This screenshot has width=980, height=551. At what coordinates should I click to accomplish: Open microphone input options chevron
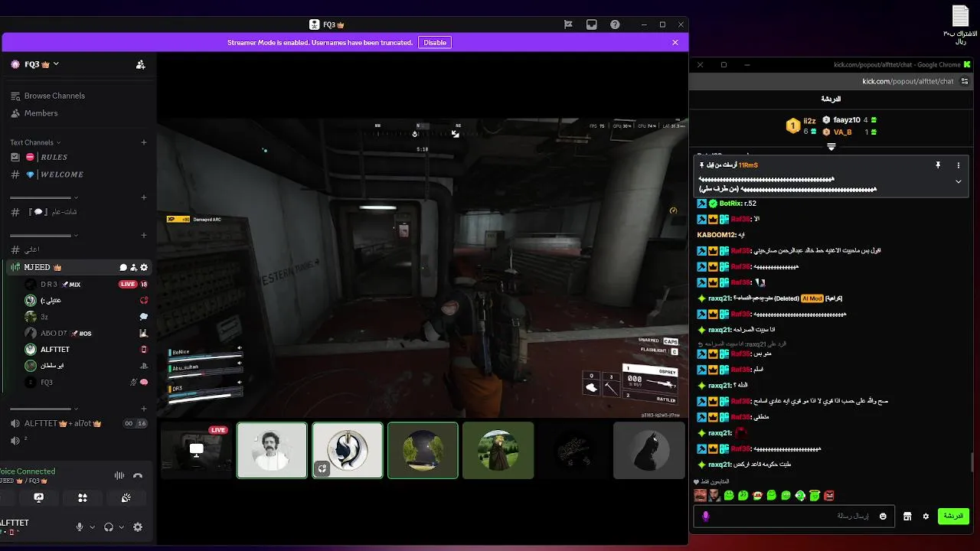tap(93, 527)
